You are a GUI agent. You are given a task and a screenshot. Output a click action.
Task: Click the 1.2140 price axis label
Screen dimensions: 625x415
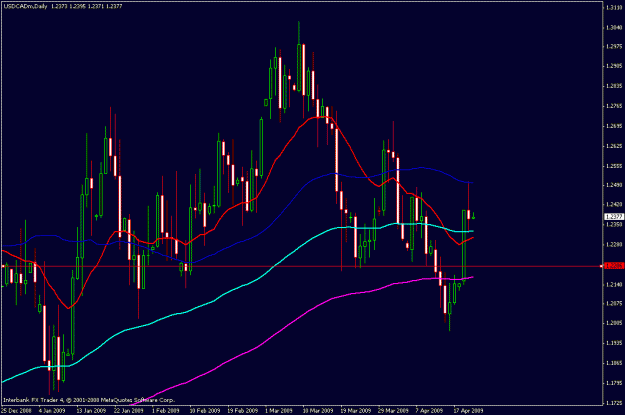[614, 285]
